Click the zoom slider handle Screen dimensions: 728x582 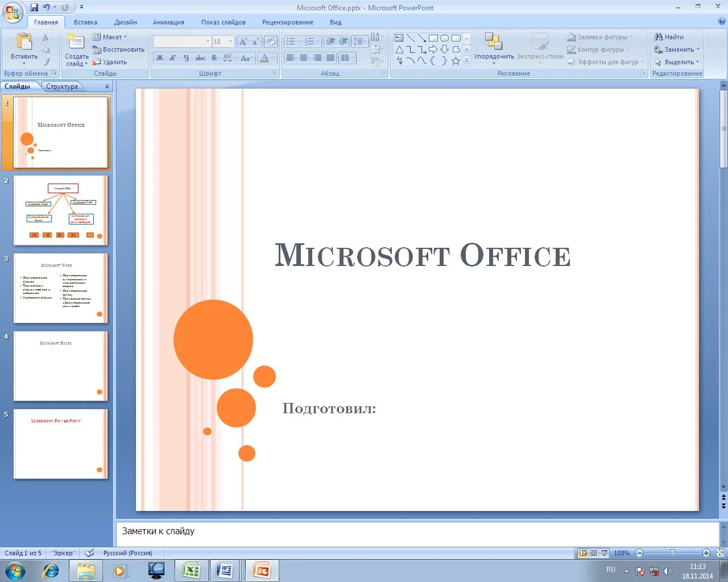point(672,553)
